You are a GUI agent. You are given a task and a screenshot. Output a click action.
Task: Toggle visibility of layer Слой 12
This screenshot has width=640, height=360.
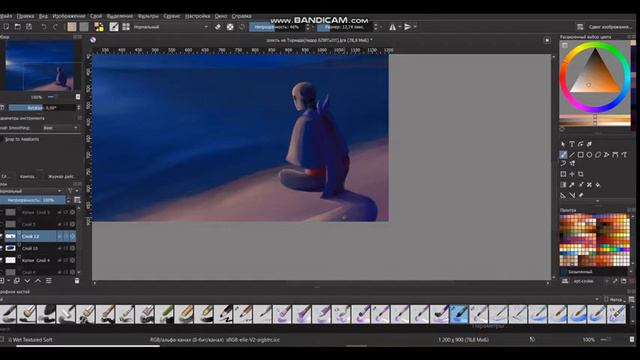click(2, 236)
